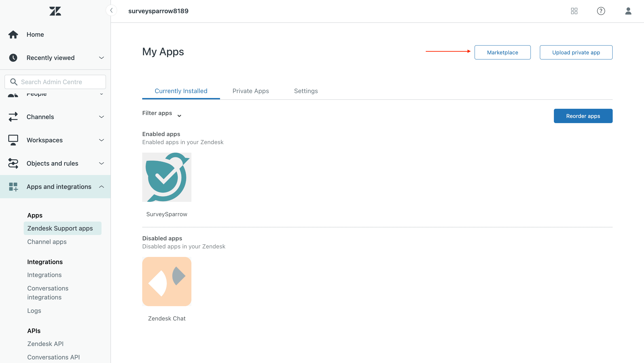Open the disabled Zendesk Chat app tile
This screenshot has width=644, height=363.
click(167, 282)
